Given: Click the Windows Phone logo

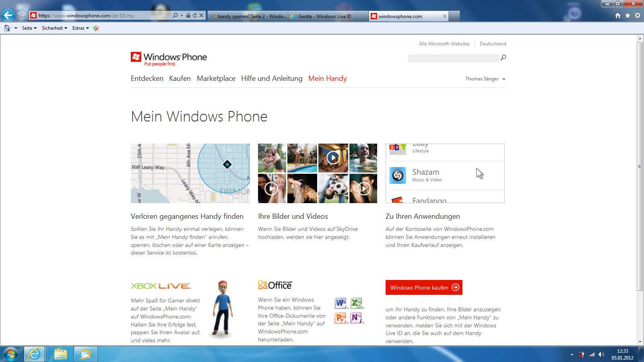Looking at the screenshot, I should 169,59.
